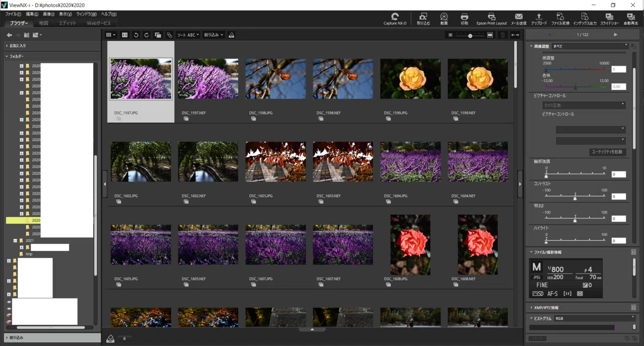Viewport: 644px width, 346px height.
Task: Select the DSC_1608.JPG red rose thumbnail
Action: [x=411, y=244]
